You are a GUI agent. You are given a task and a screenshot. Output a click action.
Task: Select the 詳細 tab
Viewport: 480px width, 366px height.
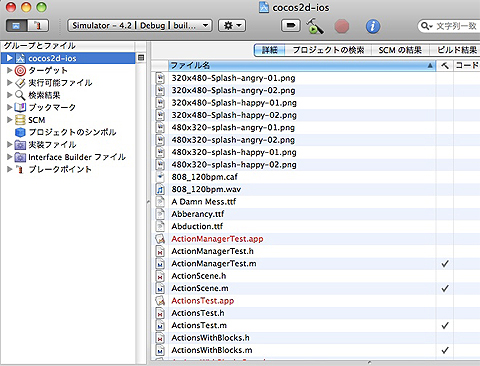[269, 50]
